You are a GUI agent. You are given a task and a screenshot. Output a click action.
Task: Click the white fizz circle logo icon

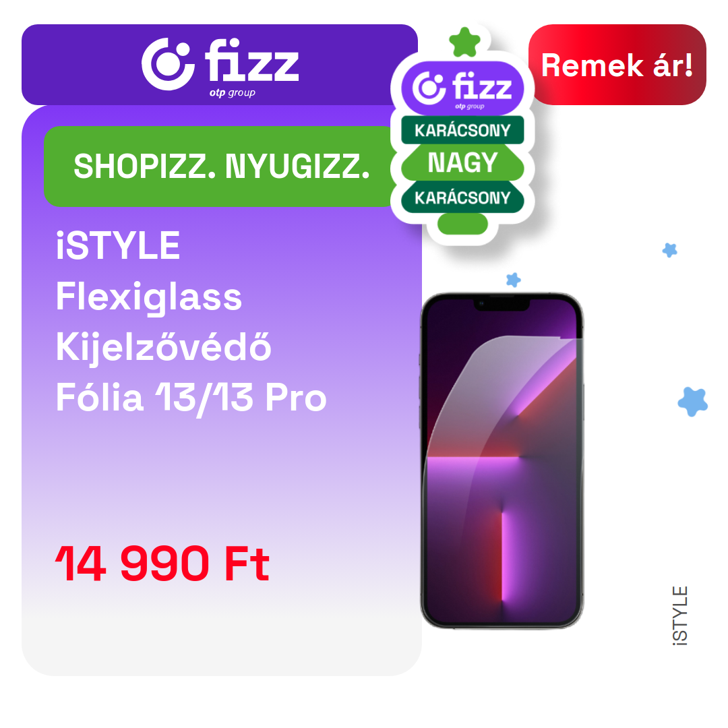point(168,64)
